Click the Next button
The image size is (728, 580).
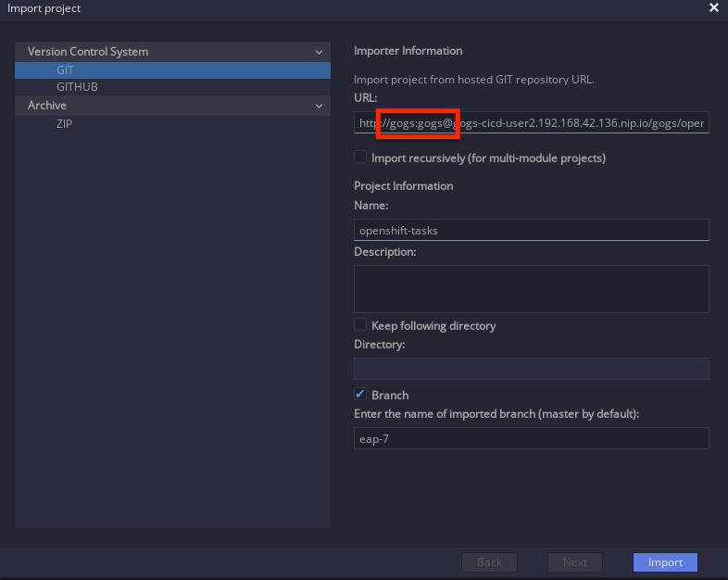[x=575, y=562]
